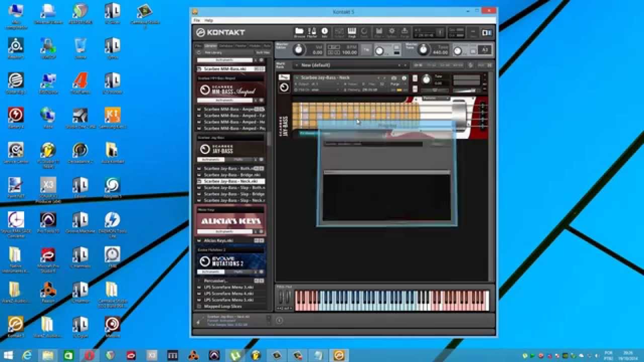Open the Quick-Load icon in header

point(364,33)
